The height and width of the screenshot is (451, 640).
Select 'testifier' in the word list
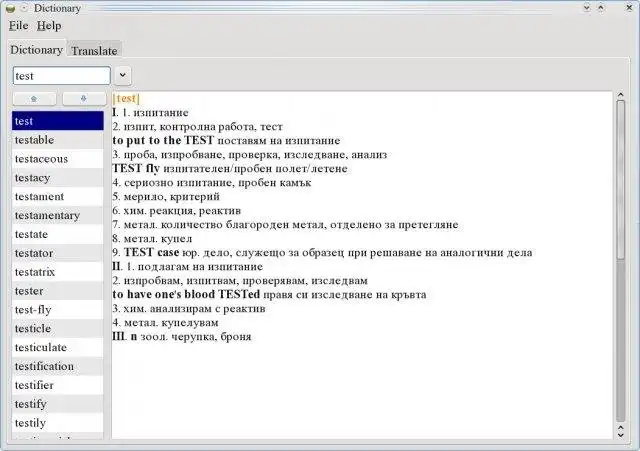[58, 385]
